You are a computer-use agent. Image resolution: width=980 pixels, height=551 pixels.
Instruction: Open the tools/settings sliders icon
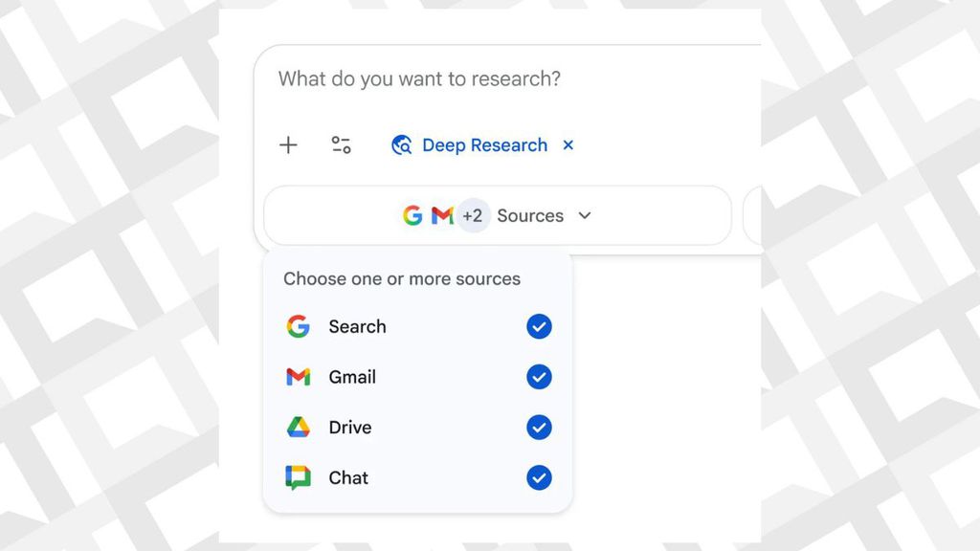click(342, 144)
